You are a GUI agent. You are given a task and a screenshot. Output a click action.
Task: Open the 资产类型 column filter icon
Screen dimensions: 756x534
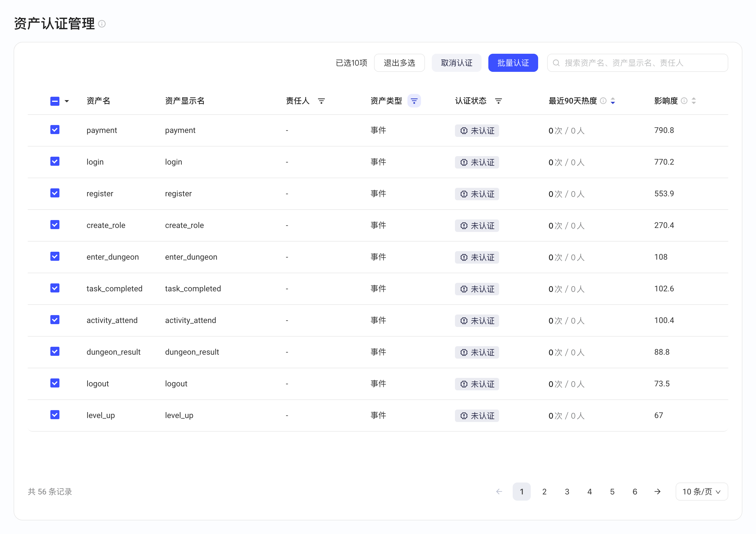tap(414, 101)
